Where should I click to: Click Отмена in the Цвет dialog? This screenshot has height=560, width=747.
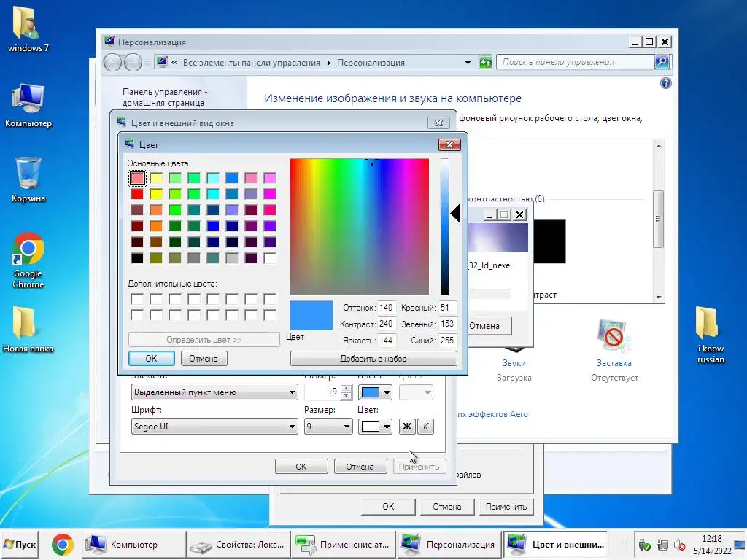point(204,359)
